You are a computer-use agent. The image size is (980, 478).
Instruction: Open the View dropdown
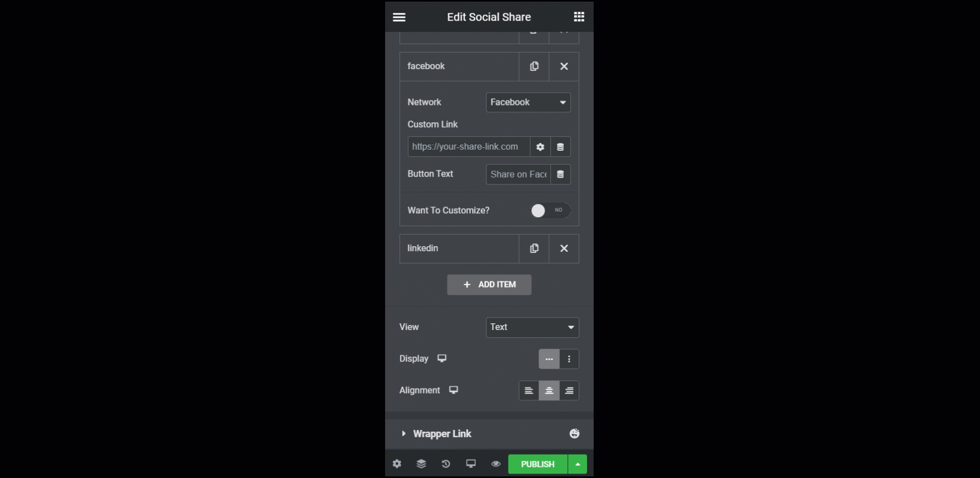532,327
